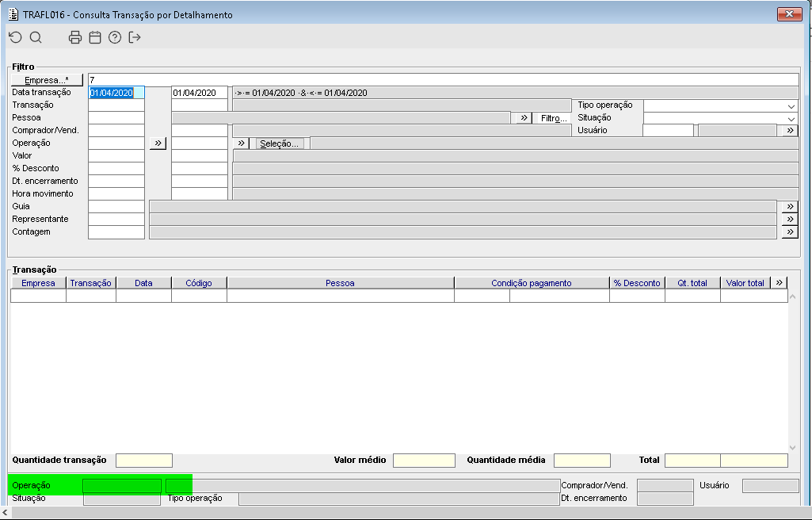Click the % Desconto column header
The image size is (812, 520).
(x=637, y=283)
